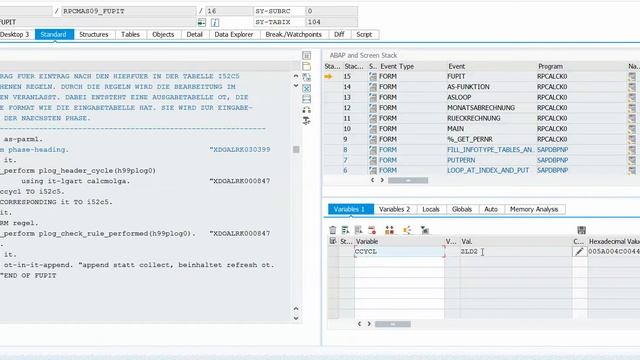Click the navigation icon at the end of the PUTPERN row
This screenshot has height=360, width=640.
point(632,160)
